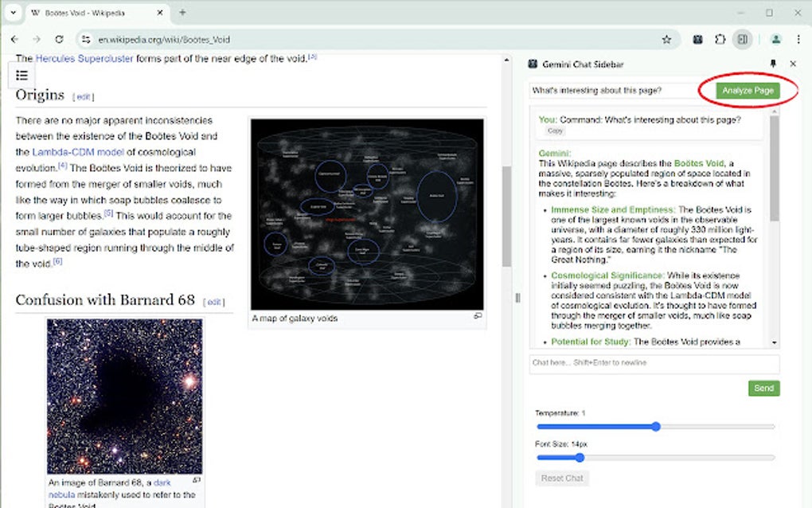This screenshot has width=812, height=508.
Task: Open the Gemini extension icon in the toolbar
Action: 697,39
